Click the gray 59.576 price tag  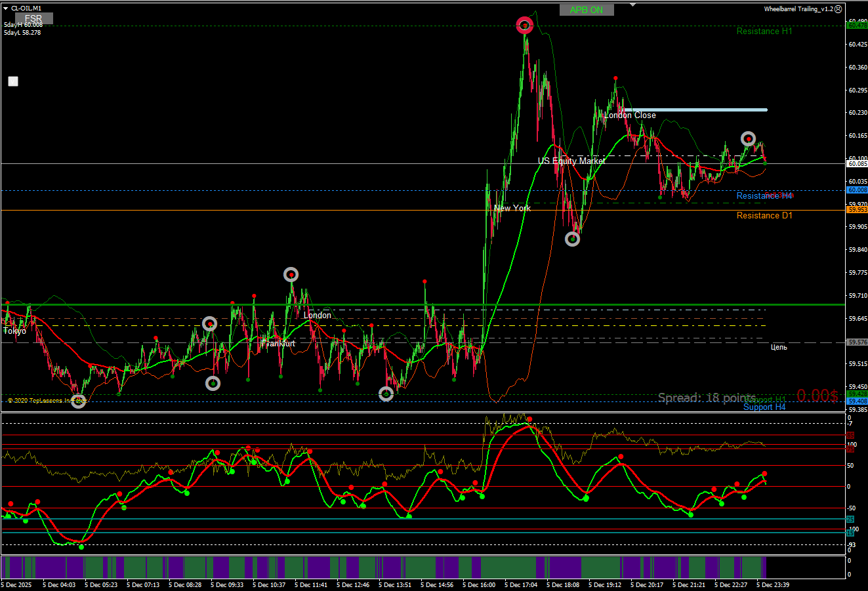coord(858,342)
